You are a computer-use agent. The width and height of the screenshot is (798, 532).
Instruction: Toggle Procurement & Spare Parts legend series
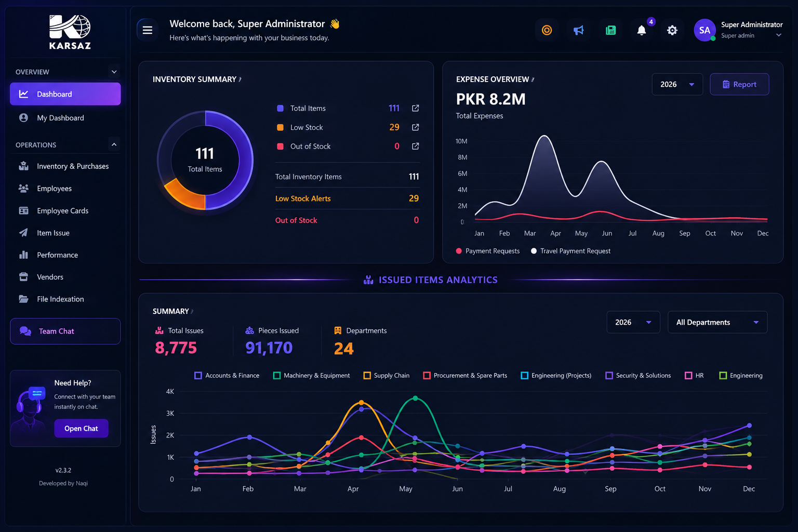(465, 376)
